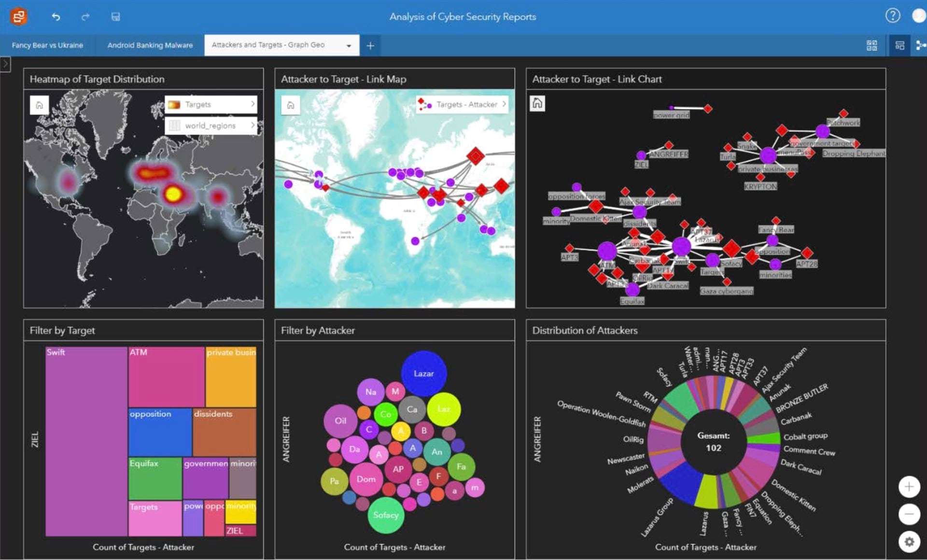
Task: Open the settings gear button
Action: pyautogui.click(x=909, y=542)
